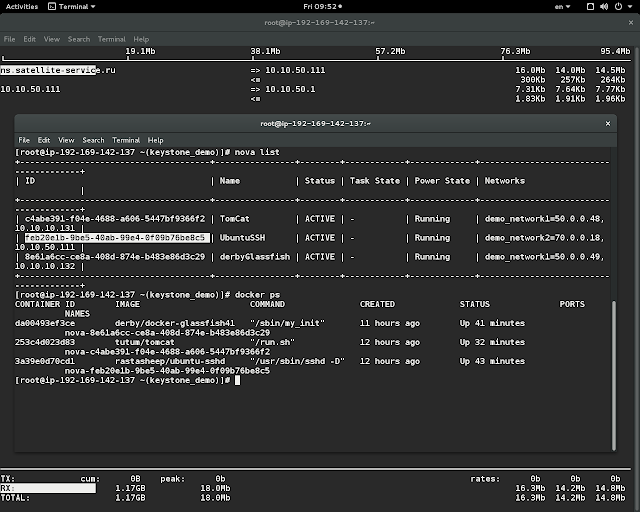Open Terminal menu in the front terminal window
The width and height of the screenshot is (640, 512).
point(126,140)
